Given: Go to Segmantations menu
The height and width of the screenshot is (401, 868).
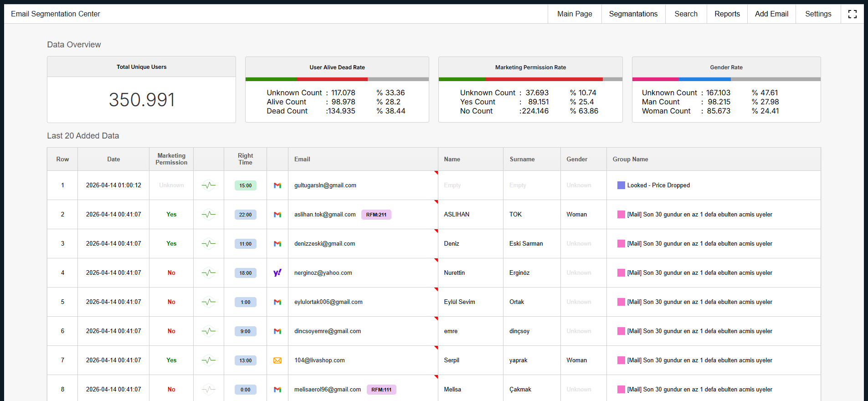Looking at the screenshot, I should click(633, 14).
